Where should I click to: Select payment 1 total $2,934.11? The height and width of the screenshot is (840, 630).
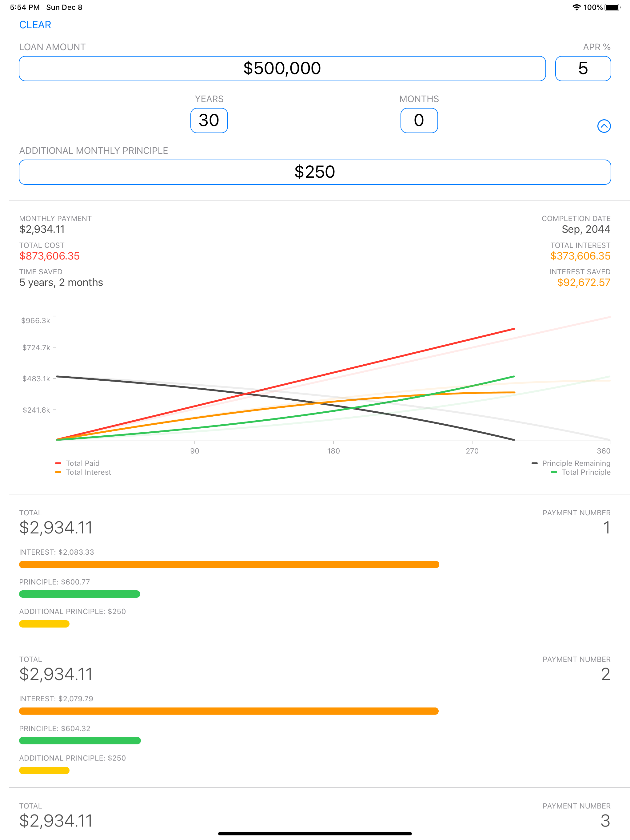tap(56, 528)
